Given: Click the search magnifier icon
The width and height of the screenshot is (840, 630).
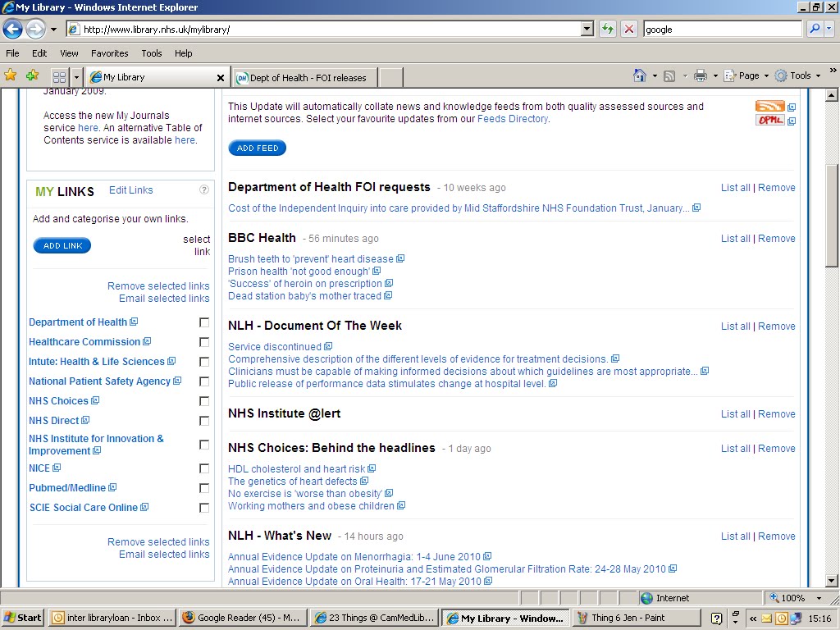Looking at the screenshot, I should click(x=815, y=29).
